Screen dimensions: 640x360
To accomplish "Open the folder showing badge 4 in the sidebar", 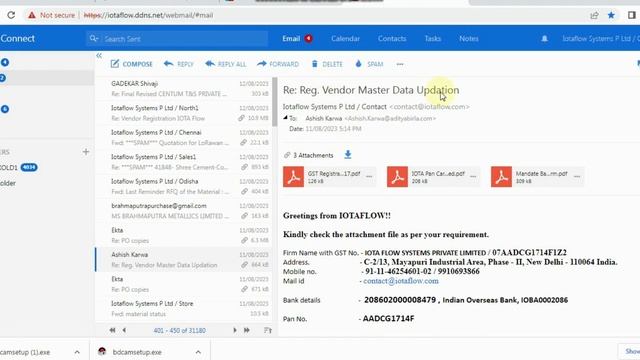I will point(5,62).
